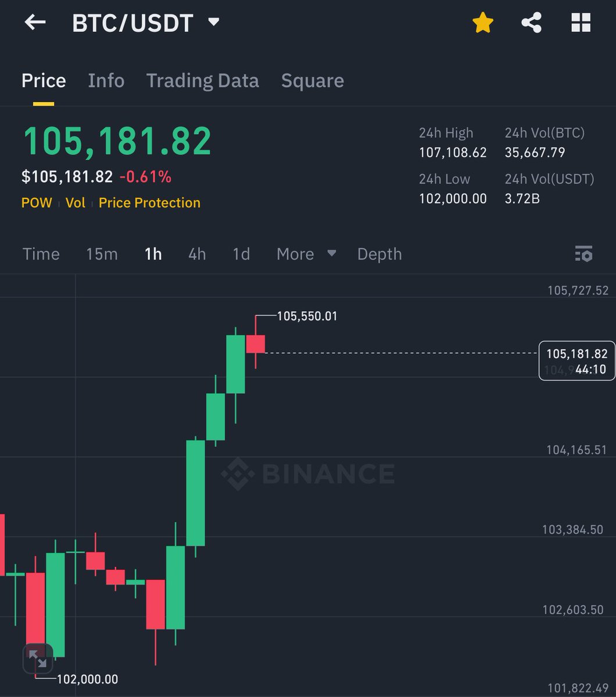
Task: Tap the 24h Vol(BTC) value 35,667.79
Action: [535, 153]
